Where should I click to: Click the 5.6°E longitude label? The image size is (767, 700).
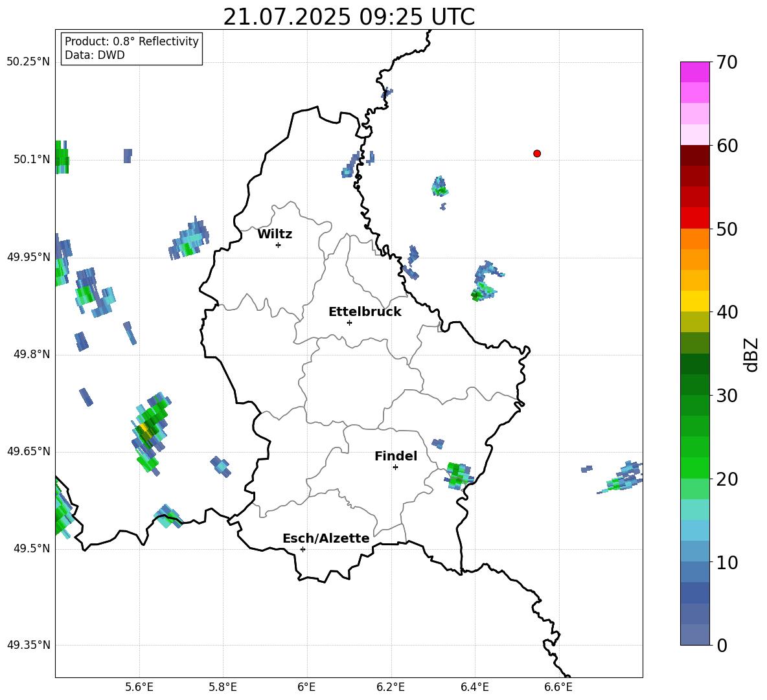139,687
